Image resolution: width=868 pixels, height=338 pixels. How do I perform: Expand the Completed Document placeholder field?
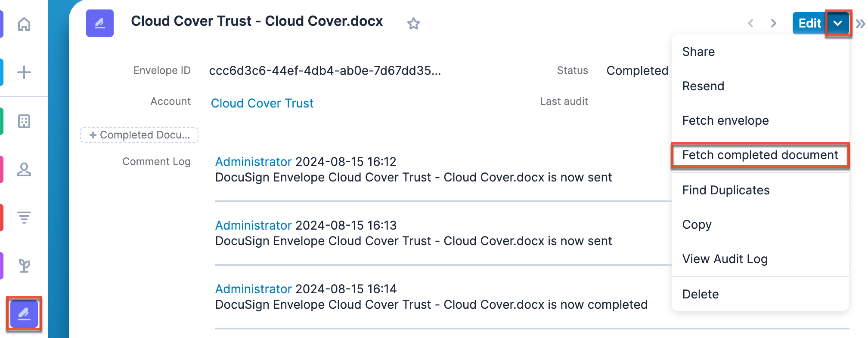[139, 135]
